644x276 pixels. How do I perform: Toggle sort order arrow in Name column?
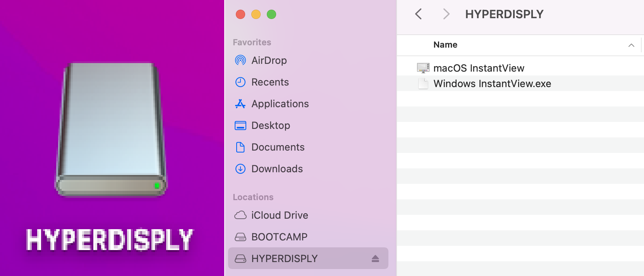pyautogui.click(x=631, y=45)
